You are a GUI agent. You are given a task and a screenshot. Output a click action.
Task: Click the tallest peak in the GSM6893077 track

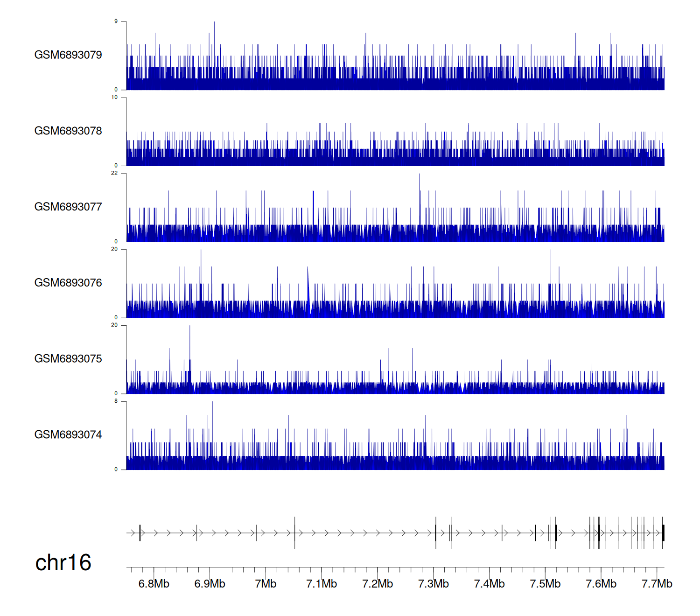click(419, 175)
